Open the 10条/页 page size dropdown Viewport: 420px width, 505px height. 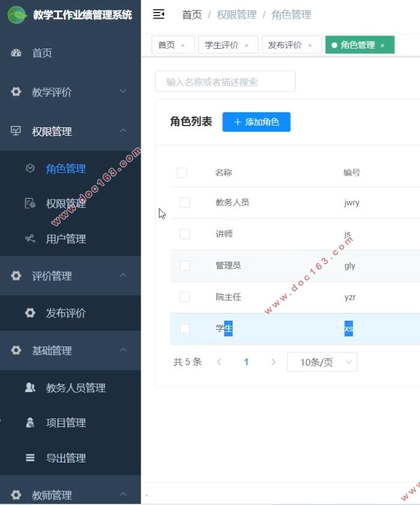(322, 362)
